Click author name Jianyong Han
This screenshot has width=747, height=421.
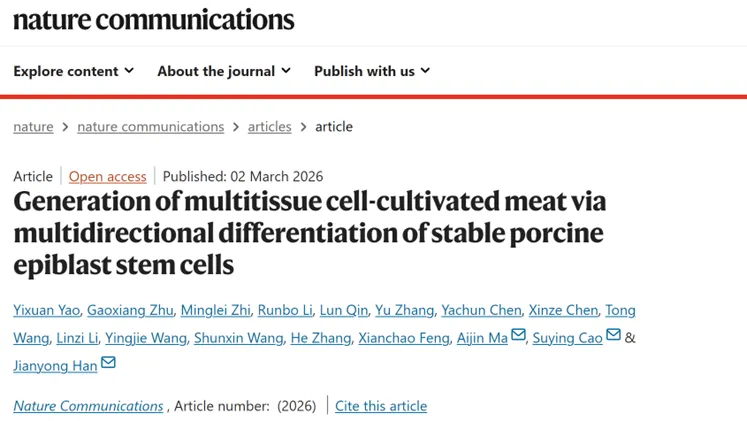coord(55,366)
